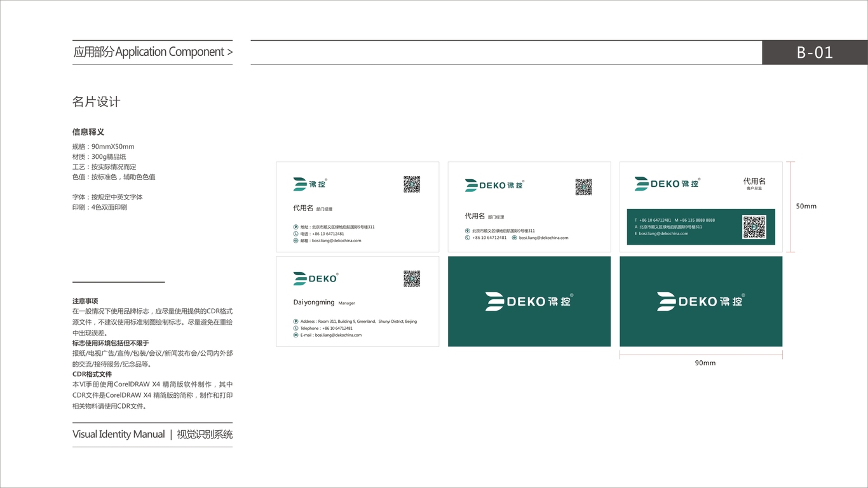
Task: Click the phone icon on the card with phone and email on one line
Action: (468, 238)
